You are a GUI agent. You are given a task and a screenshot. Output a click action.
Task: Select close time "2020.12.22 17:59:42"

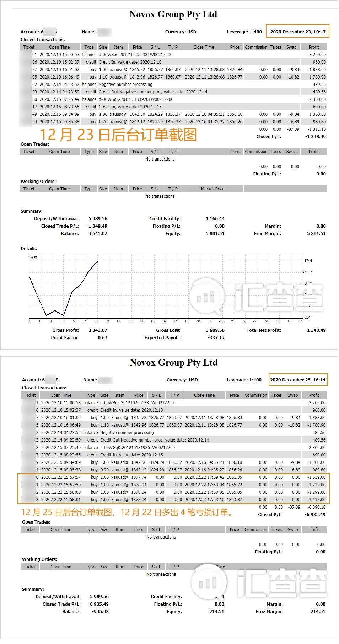click(204, 477)
